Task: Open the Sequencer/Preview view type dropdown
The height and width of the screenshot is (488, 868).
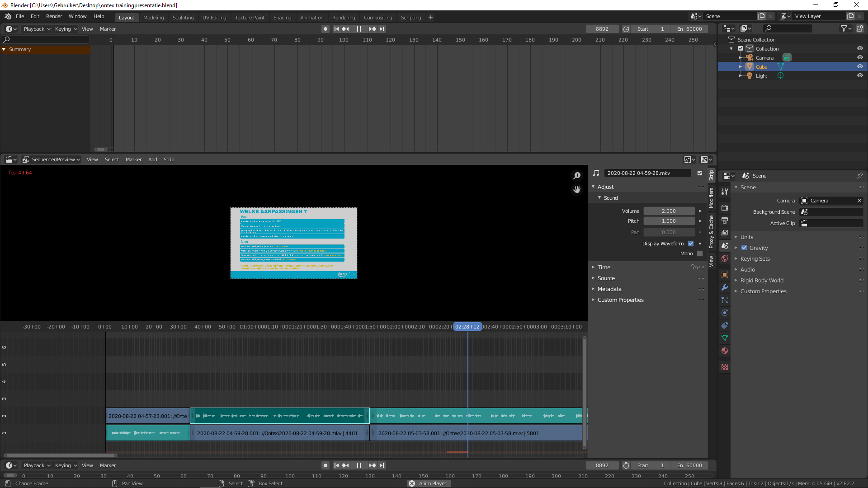Action: point(52,160)
